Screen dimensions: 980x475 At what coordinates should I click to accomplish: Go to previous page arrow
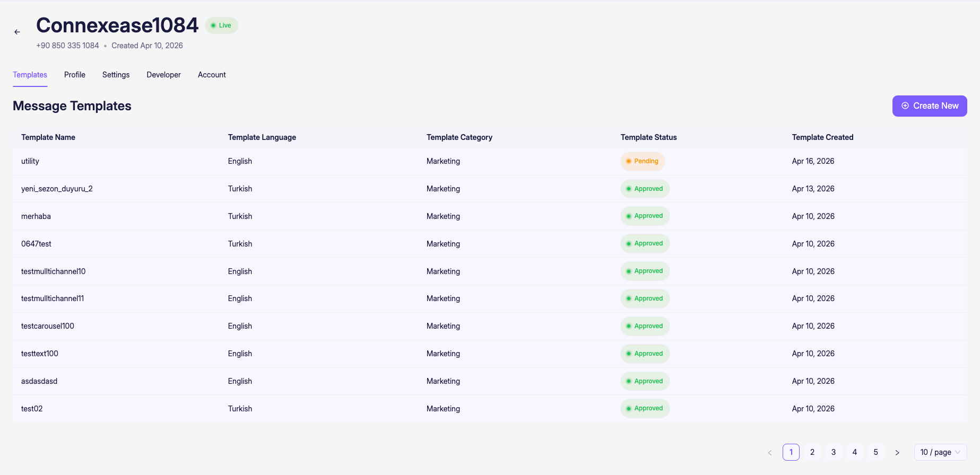(770, 452)
